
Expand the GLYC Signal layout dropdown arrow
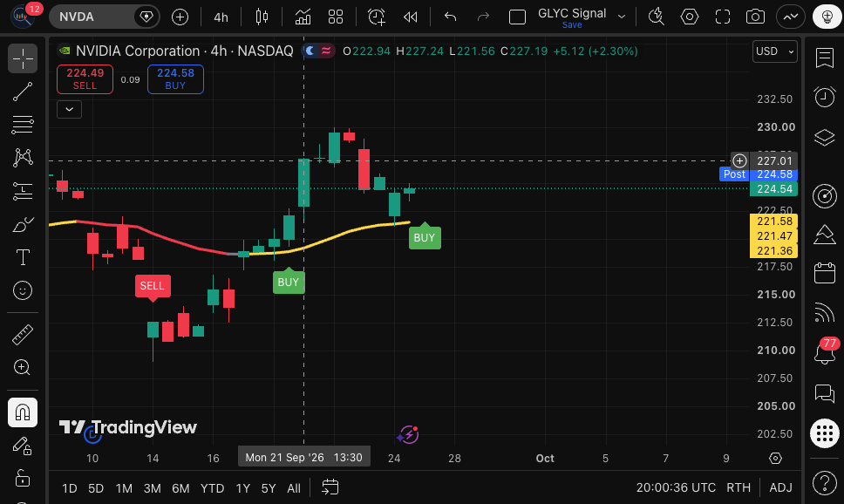click(x=622, y=17)
